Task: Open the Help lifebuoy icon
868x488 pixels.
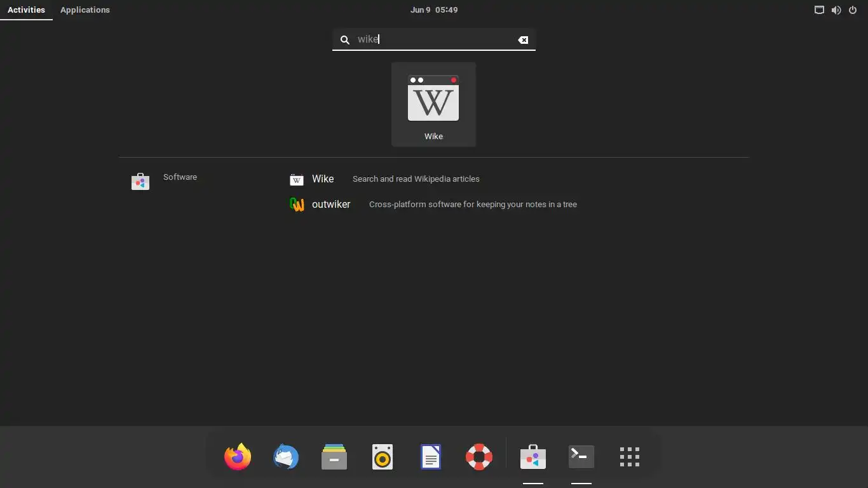Action: 479,457
